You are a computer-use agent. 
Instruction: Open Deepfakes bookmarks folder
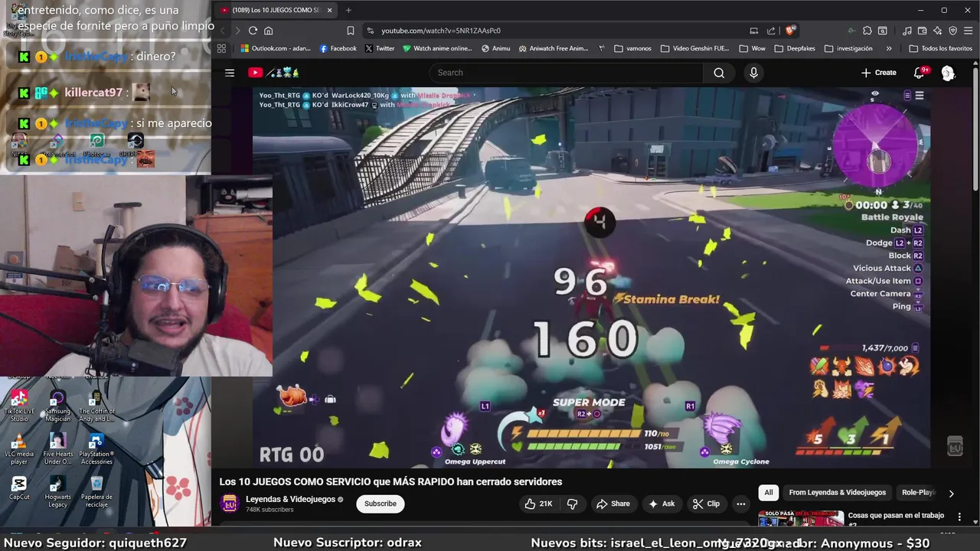794,48
